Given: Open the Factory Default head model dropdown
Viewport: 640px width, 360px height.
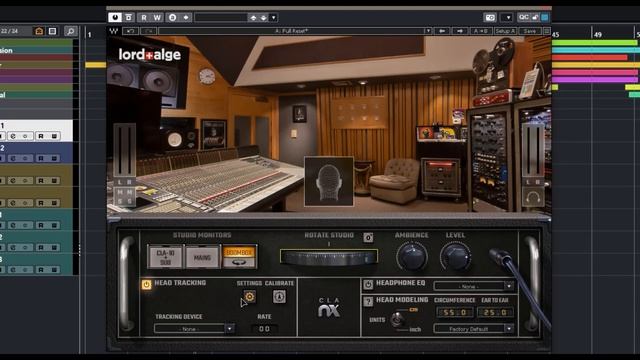Looking at the screenshot, I should tap(473, 329).
